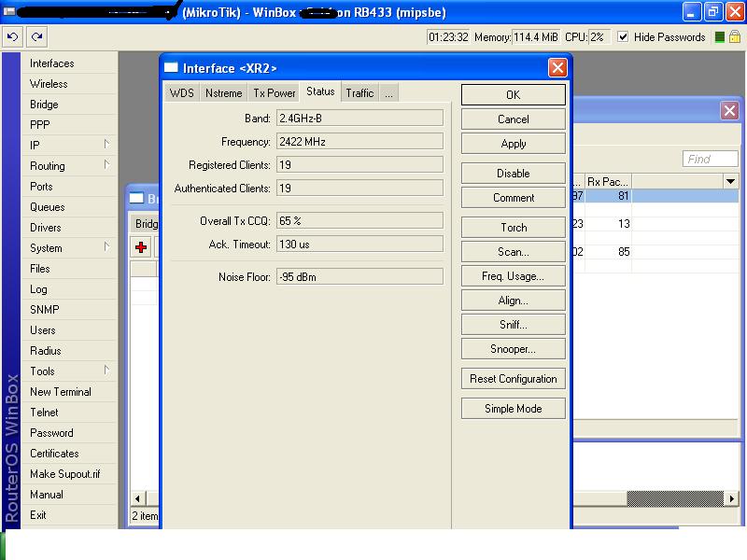
Task: Open the Torch tool button
Action: [513, 228]
